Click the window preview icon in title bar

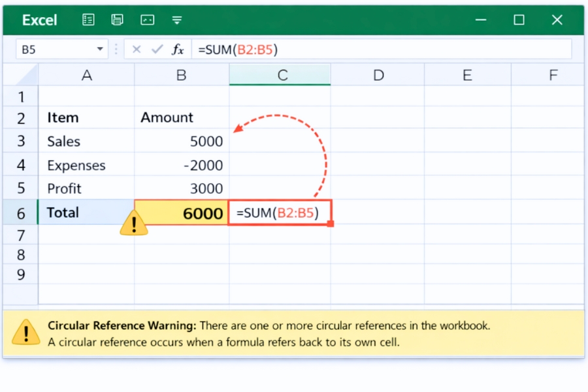pyautogui.click(x=147, y=20)
